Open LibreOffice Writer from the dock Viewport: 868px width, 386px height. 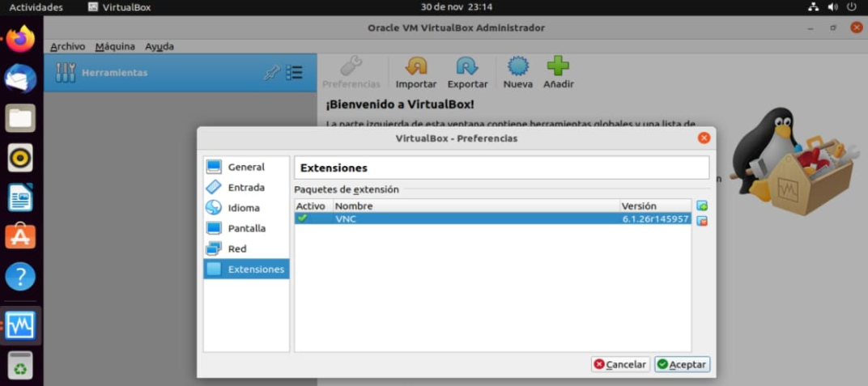tap(21, 197)
